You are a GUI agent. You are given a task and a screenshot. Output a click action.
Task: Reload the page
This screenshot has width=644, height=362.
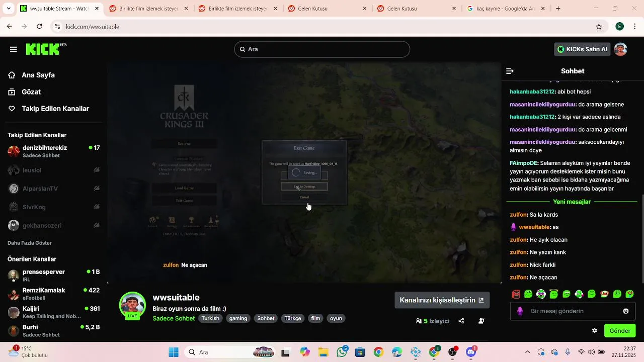[x=39, y=27]
